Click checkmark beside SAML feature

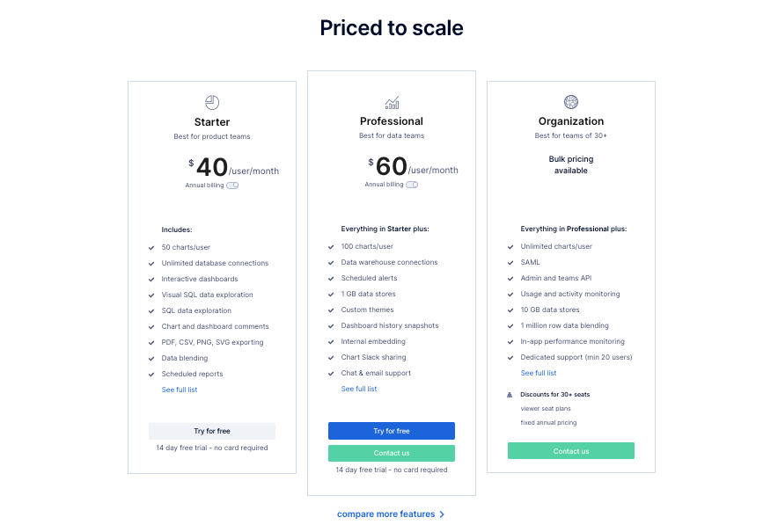click(510, 263)
